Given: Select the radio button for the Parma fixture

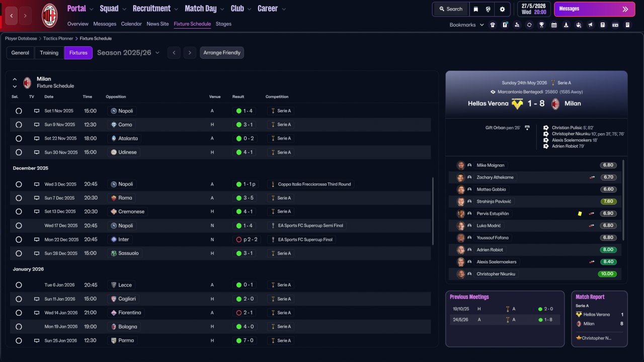Looking at the screenshot, I should click(19, 340).
